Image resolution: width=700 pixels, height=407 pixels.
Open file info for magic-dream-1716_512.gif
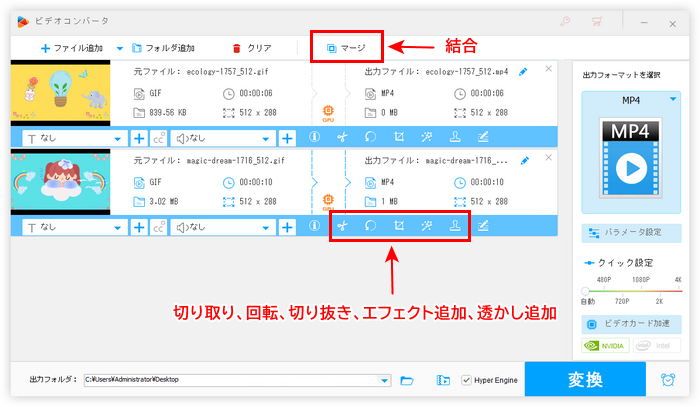(x=314, y=226)
